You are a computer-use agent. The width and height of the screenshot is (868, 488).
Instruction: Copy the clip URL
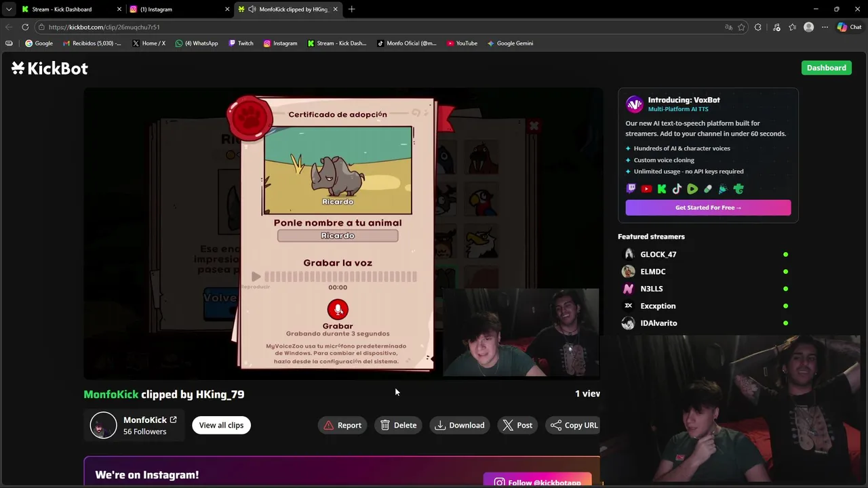coord(574,425)
